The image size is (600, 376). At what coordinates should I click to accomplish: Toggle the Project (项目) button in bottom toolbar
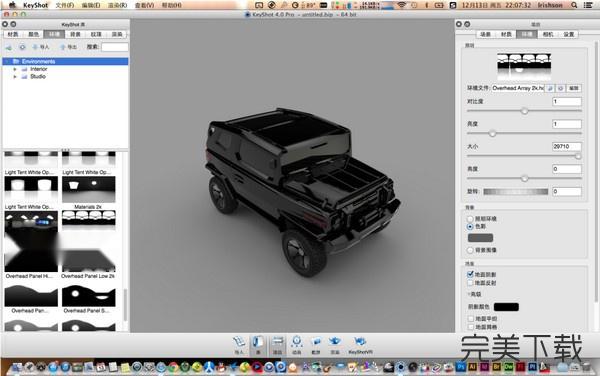pyautogui.click(x=277, y=344)
